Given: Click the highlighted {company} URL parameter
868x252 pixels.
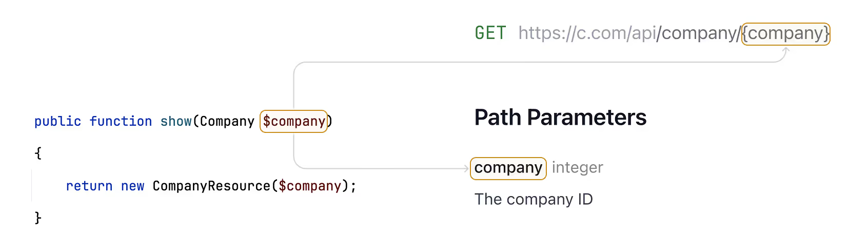Looking at the screenshot, I should (786, 34).
